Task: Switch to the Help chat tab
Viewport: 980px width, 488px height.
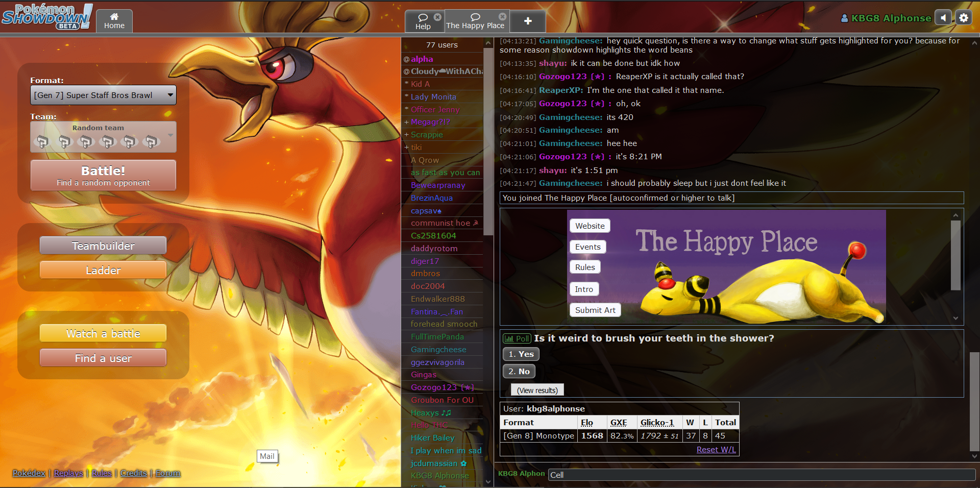Action: pyautogui.click(x=423, y=21)
